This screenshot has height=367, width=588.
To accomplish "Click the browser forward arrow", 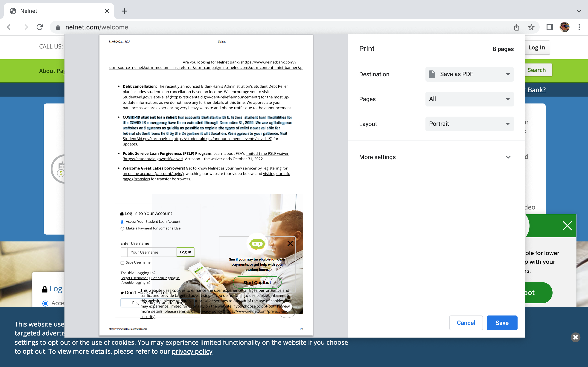I will point(25,27).
